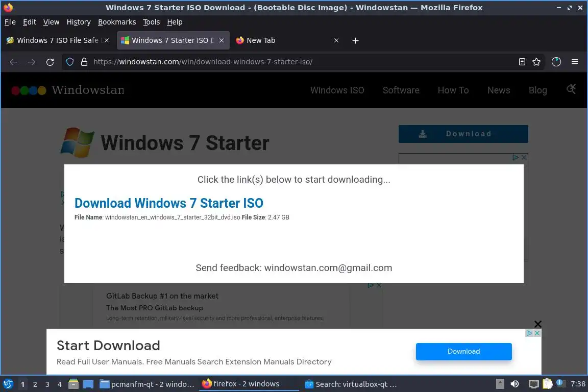Click the Windowstan site name

tap(88, 90)
